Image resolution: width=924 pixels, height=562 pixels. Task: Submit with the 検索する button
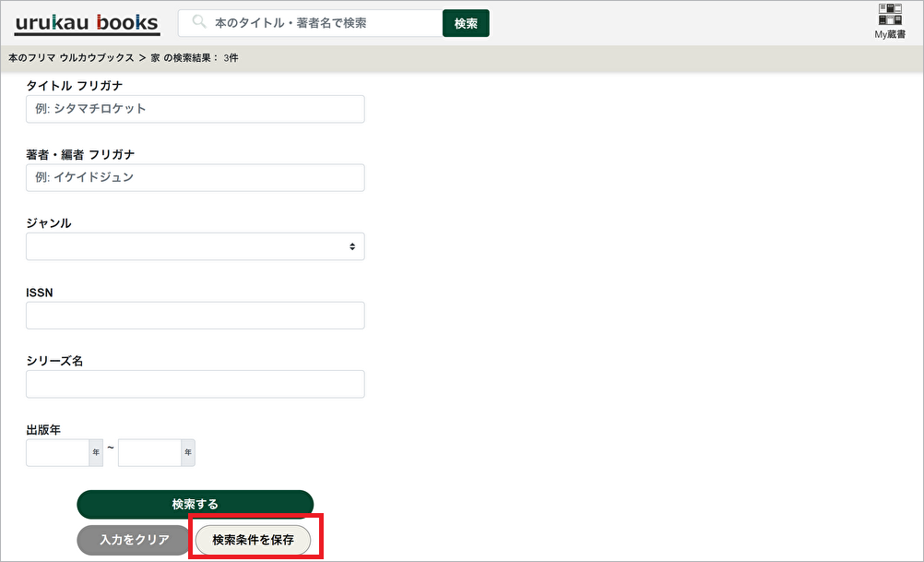(195, 504)
